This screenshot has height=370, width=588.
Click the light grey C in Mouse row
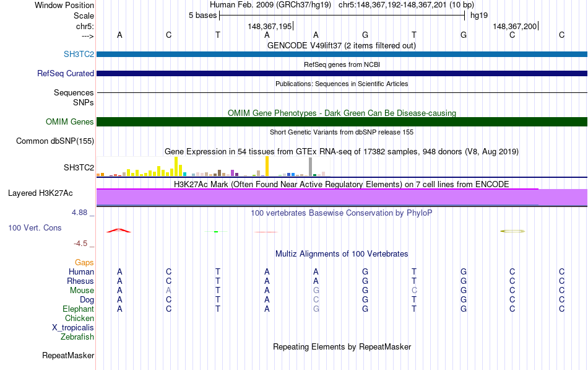[414, 291]
